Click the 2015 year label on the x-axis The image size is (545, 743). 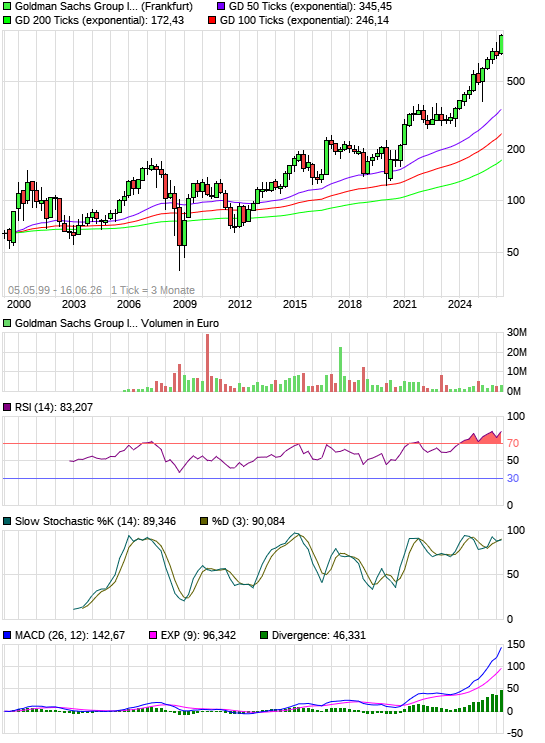pos(295,304)
